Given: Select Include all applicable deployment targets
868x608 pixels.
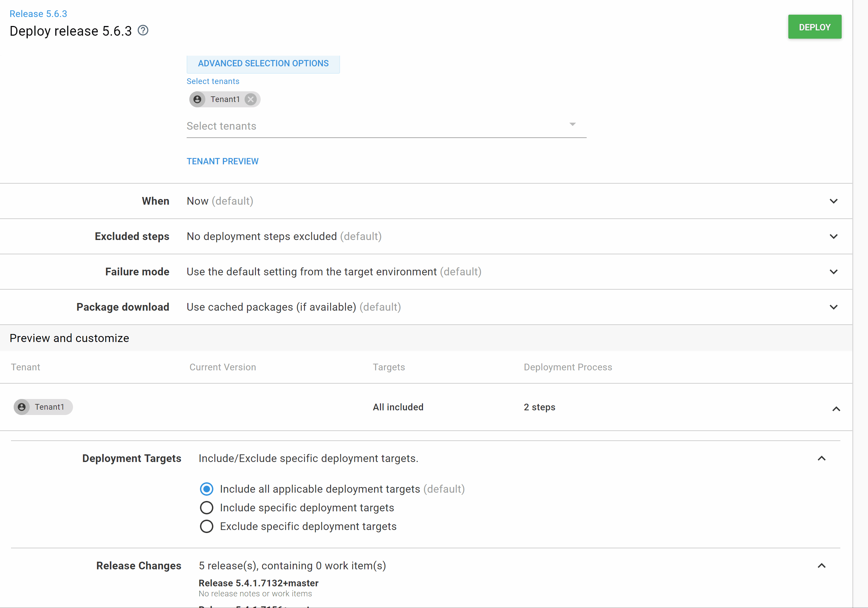Looking at the screenshot, I should (206, 489).
